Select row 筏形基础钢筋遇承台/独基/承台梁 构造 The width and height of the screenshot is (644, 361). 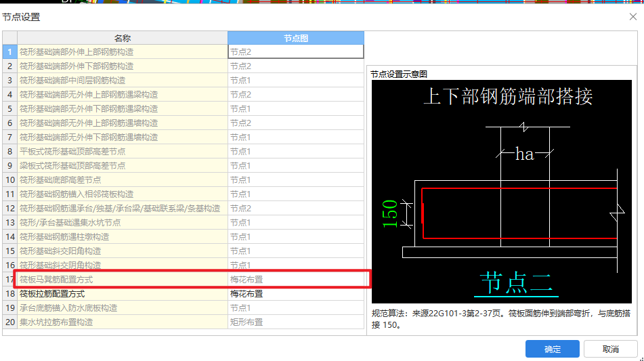point(123,209)
